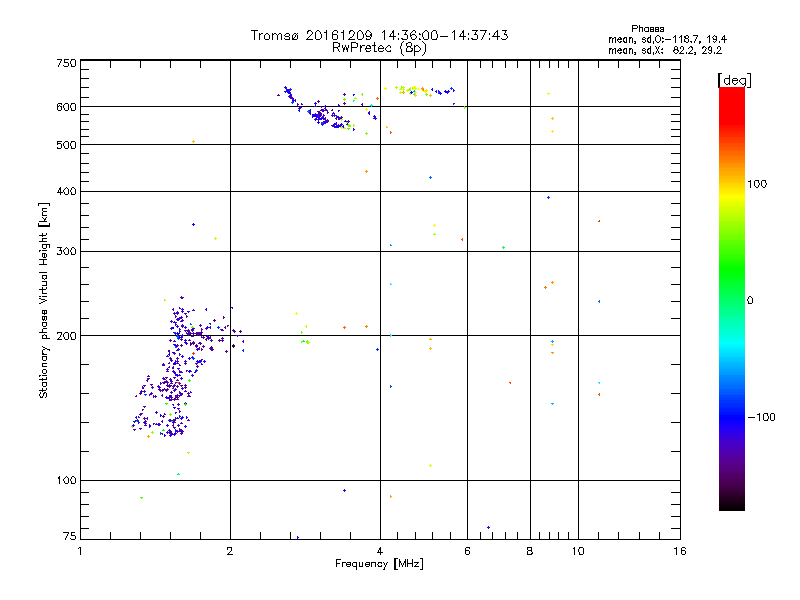The width and height of the screenshot is (800, 600).
Task: Click y-axis tick label '750'
Action: coord(66,63)
